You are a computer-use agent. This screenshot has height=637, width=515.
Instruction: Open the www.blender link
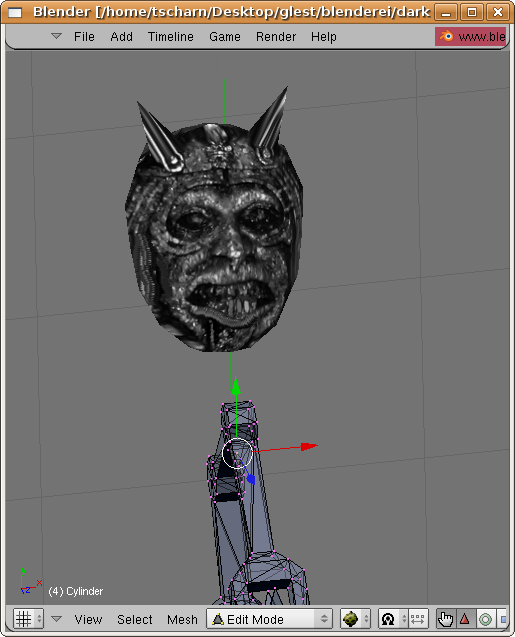[x=471, y=37]
